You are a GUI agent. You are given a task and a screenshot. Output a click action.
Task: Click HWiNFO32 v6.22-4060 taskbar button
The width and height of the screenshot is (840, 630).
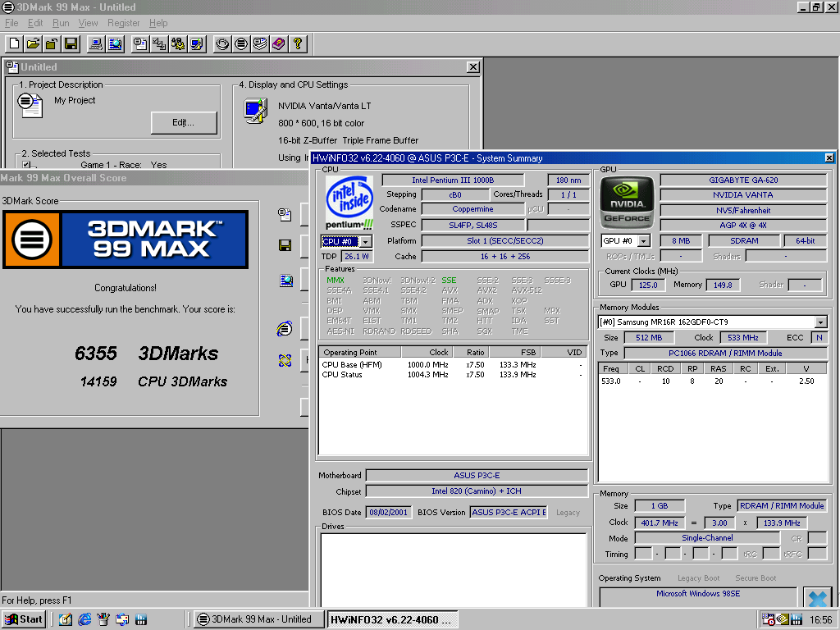[x=392, y=619]
